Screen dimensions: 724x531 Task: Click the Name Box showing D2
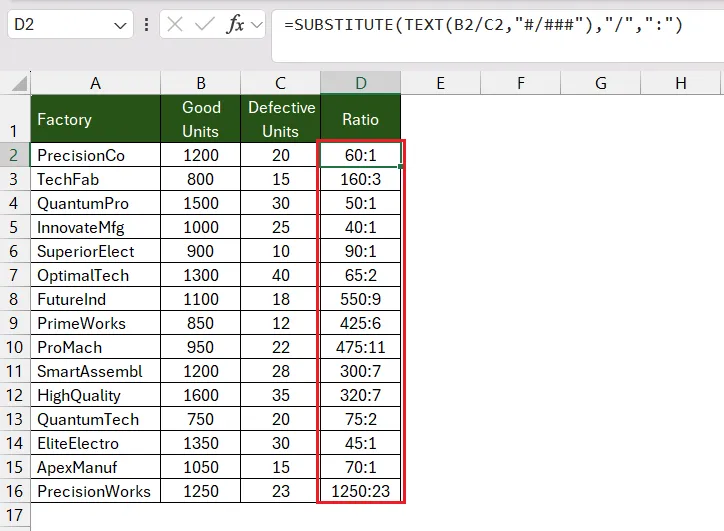click(70, 24)
